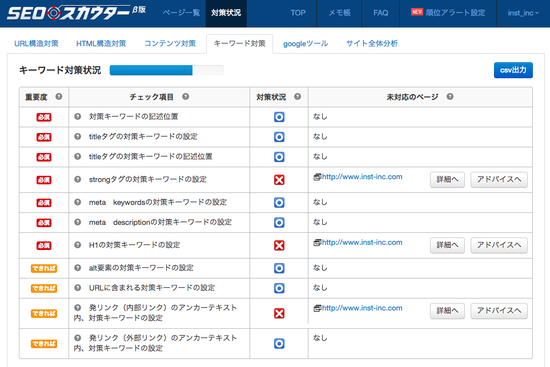Click the キーワード対策状況 heading

point(60,70)
